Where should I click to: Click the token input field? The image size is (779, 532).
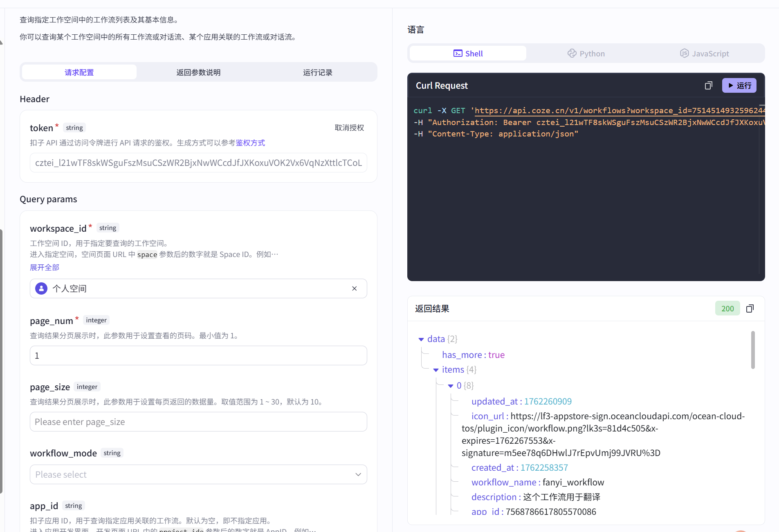coord(198,163)
